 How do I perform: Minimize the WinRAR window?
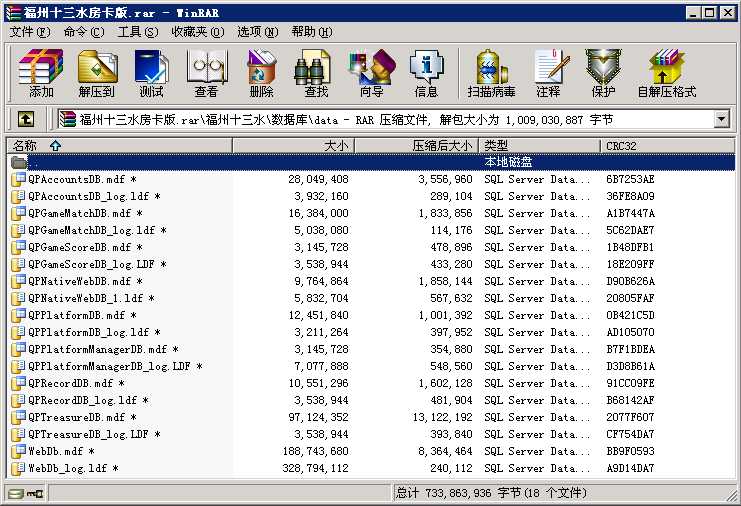tap(693, 13)
